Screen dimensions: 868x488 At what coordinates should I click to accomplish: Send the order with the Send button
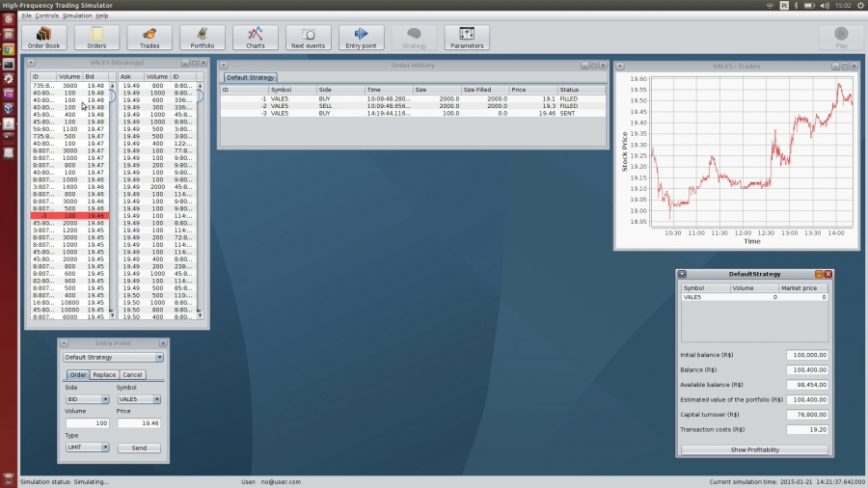tap(139, 447)
